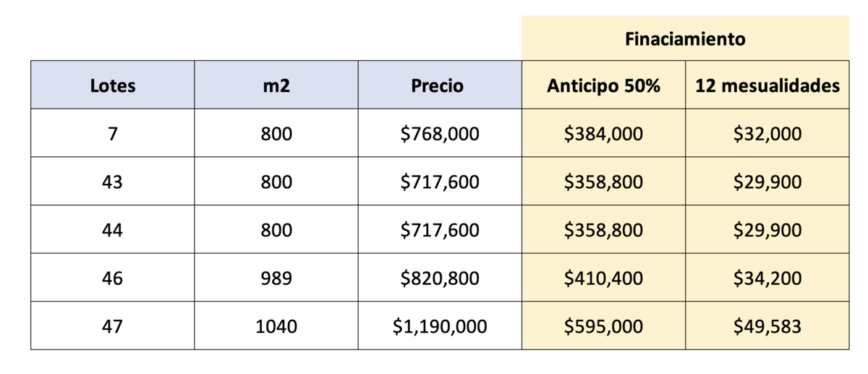The image size is (868, 374).
Task: Click the $34,200 monthly payment cell
Action: coord(767,278)
